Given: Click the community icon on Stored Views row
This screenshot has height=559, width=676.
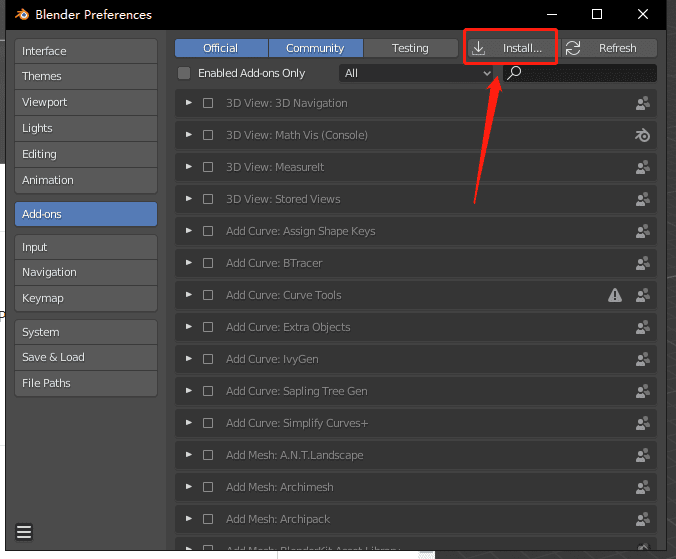Looking at the screenshot, I should coord(643,199).
